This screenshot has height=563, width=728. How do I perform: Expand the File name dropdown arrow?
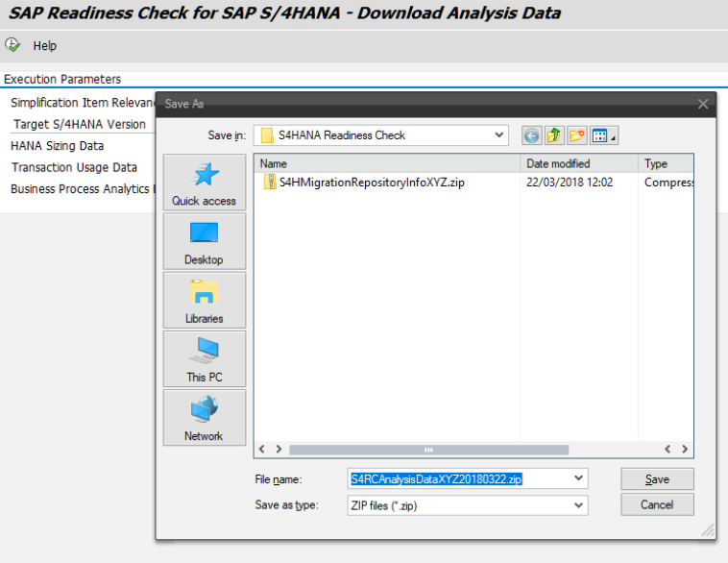(x=578, y=478)
